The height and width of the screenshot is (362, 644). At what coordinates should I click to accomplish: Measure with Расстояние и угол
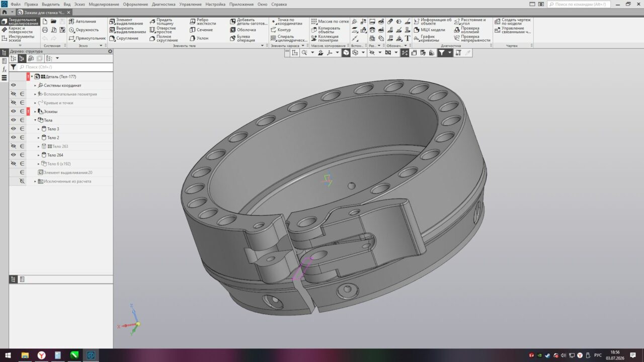click(470, 22)
